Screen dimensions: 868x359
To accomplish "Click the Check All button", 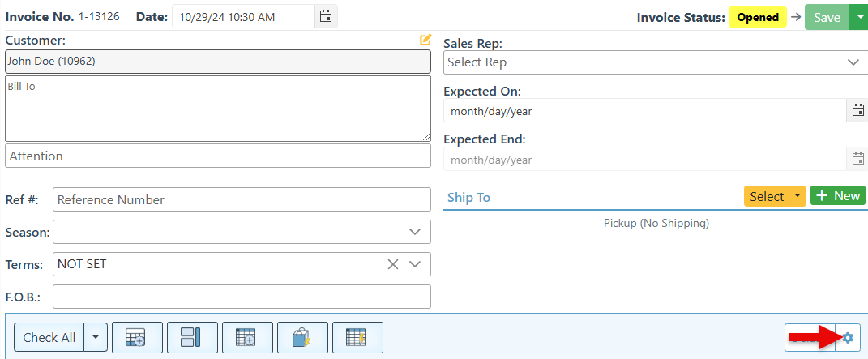I will [49, 337].
